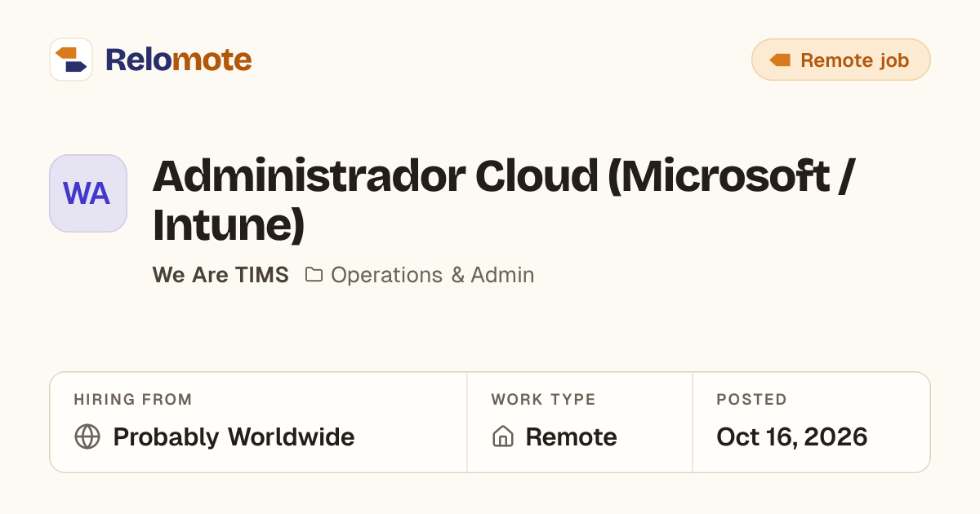Select the Remote work type value

click(x=572, y=436)
